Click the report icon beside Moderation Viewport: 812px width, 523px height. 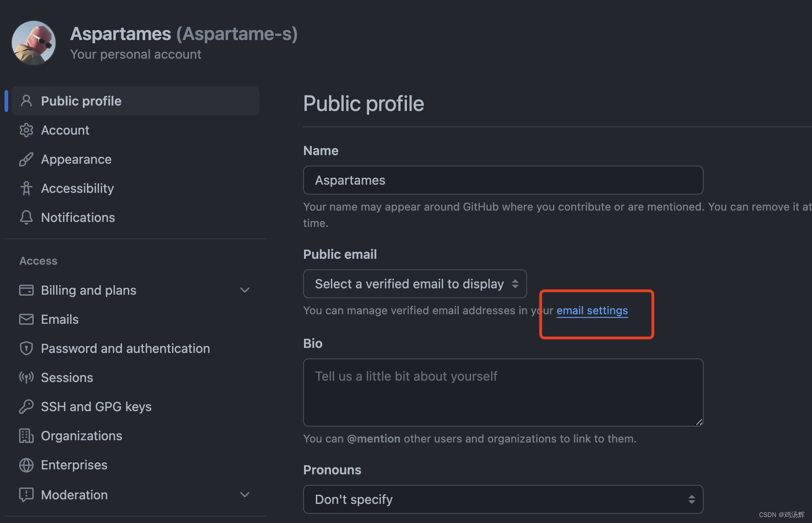(x=26, y=495)
